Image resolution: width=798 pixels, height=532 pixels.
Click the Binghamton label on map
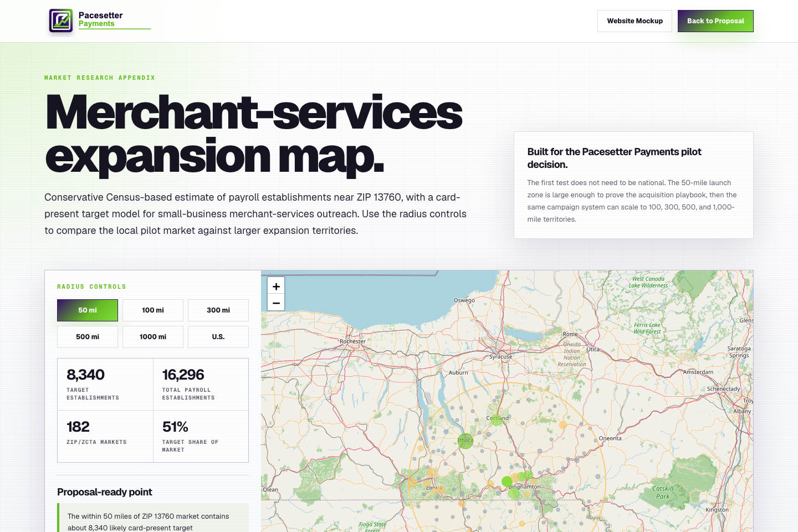pos(525,487)
